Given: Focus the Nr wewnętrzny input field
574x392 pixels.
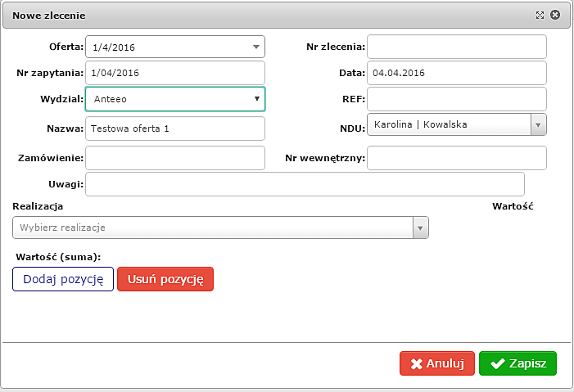Looking at the screenshot, I should (x=456, y=158).
